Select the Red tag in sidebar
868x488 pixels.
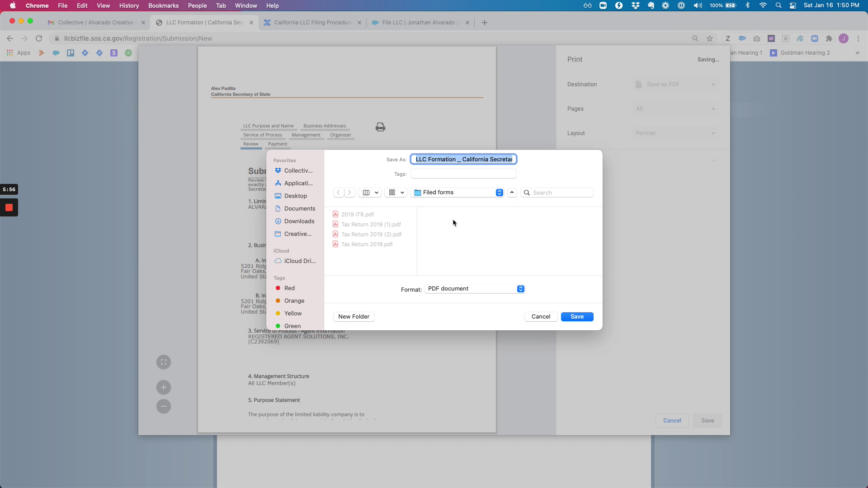coord(289,288)
